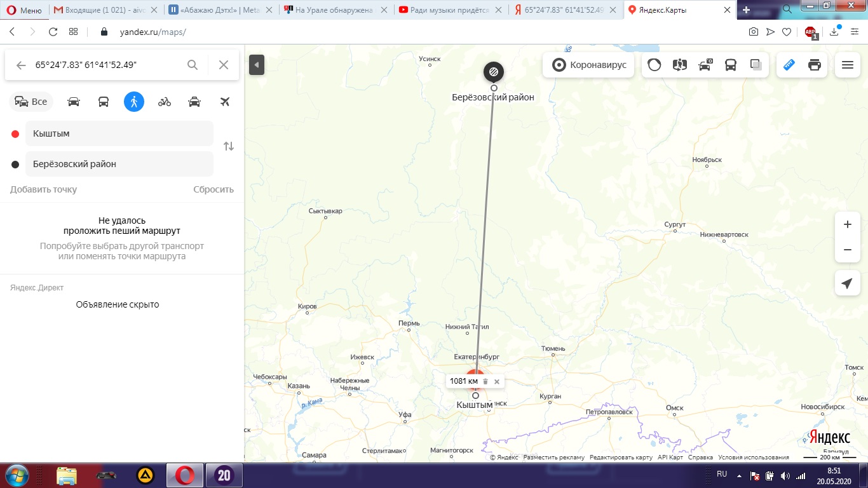Image resolution: width=868 pixels, height=488 pixels.
Task: Switch to the coordinates Yandex search tab
Action: (565, 10)
